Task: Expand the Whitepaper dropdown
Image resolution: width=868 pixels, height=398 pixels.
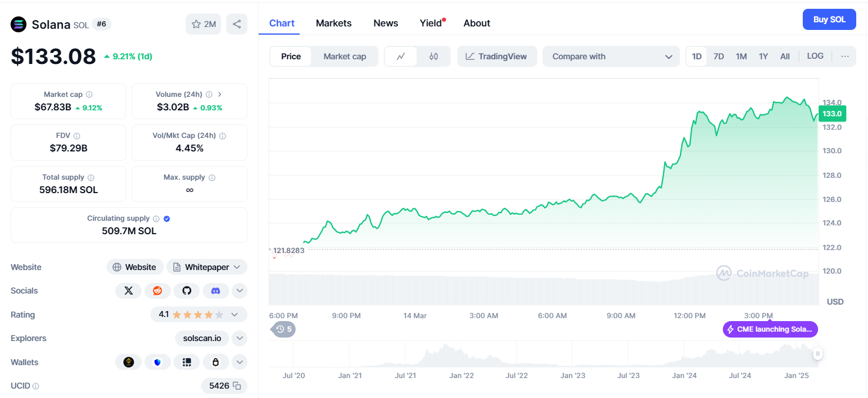Action: 237,267
